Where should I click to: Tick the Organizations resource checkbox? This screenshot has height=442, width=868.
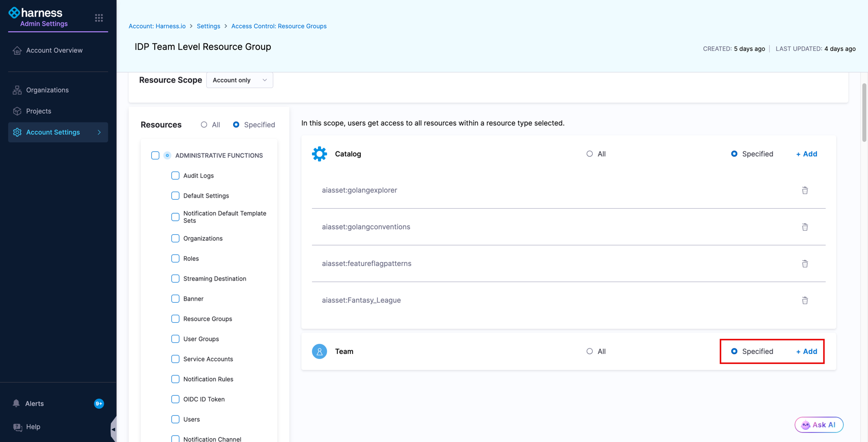point(175,238)
